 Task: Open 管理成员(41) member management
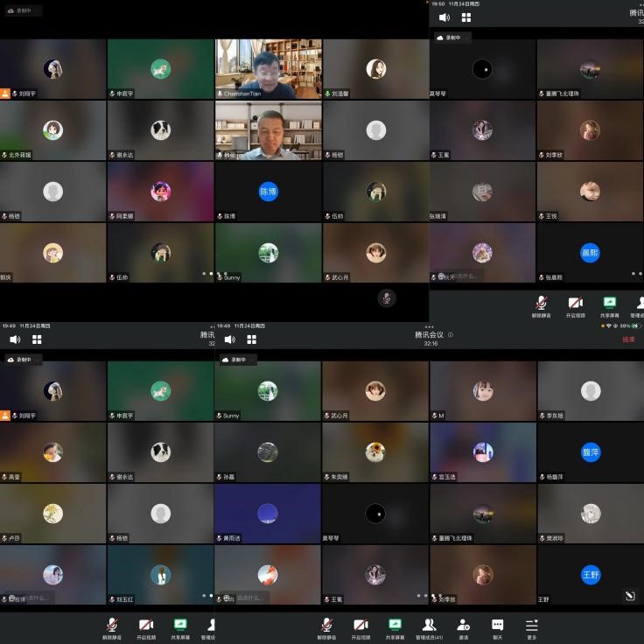tap(429, 625)
